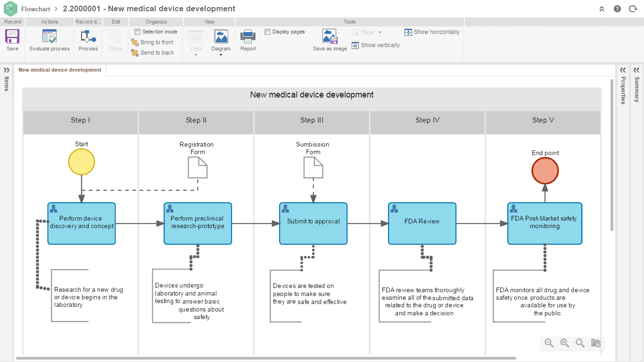The image size is (644, 362).
Task: Click the Flowchart breadcrumb link
Action: (x=36, y=9)
